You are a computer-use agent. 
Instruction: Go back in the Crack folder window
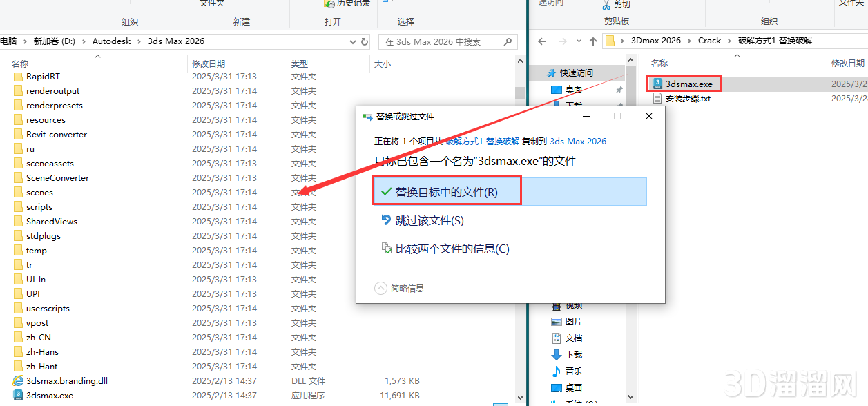542,41
